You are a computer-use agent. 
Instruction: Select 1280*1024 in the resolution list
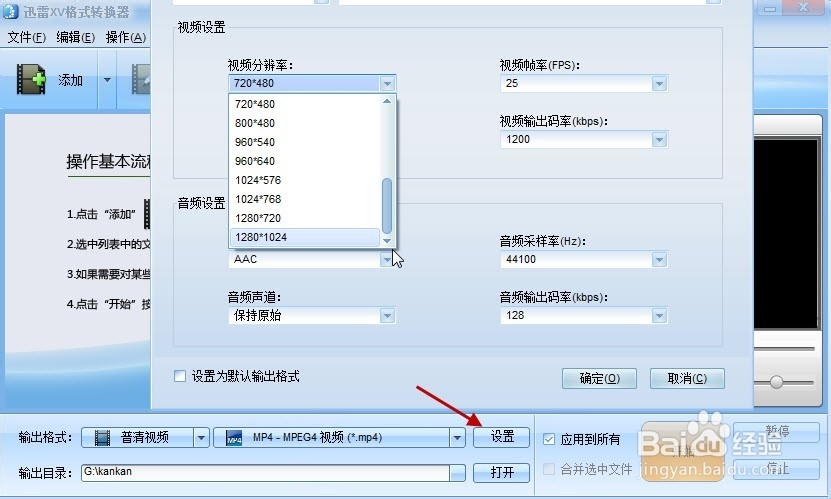305,237
